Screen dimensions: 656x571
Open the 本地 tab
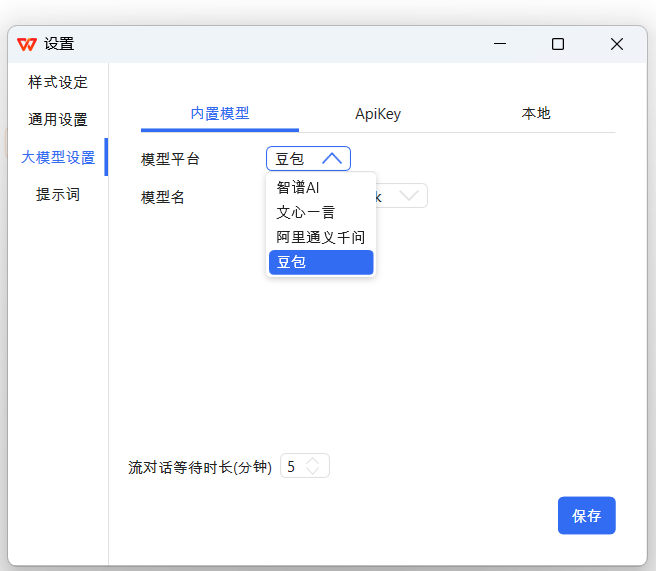coord(536,114)
